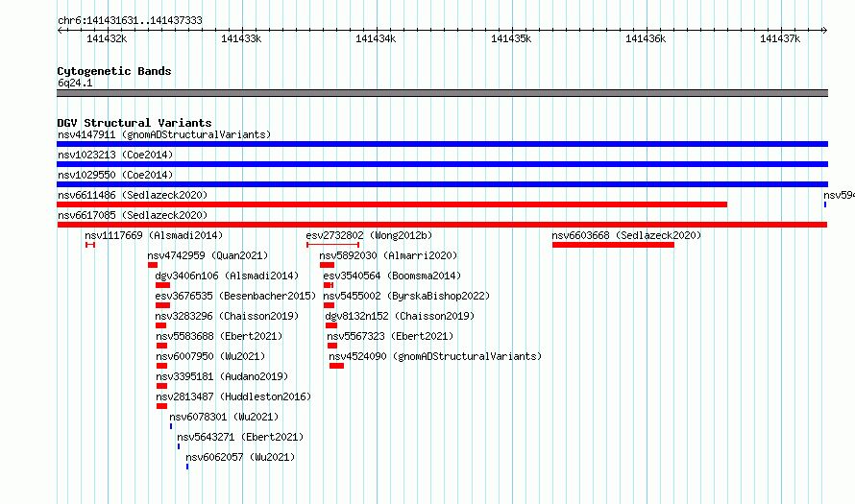
Task: Click the Cytogenetic Bands track title
Action: pyautogui.click(x=114, y=71)
